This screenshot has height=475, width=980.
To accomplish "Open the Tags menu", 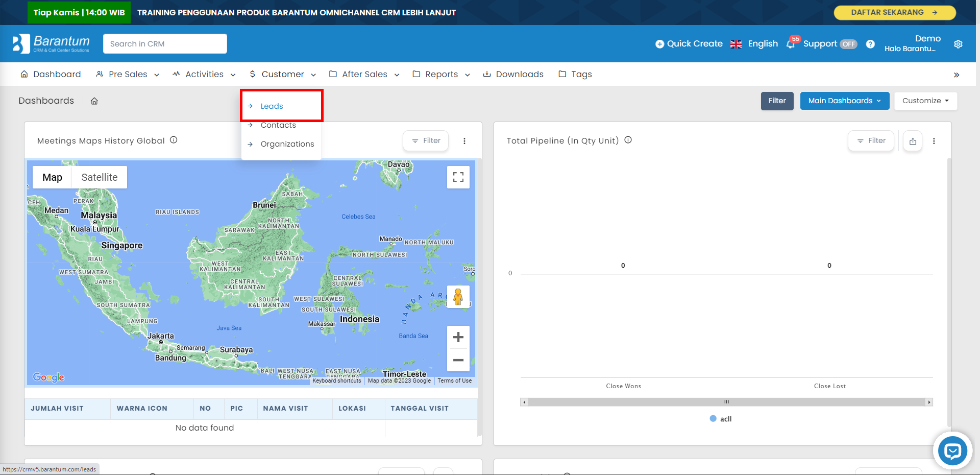I will pos(575,75).
